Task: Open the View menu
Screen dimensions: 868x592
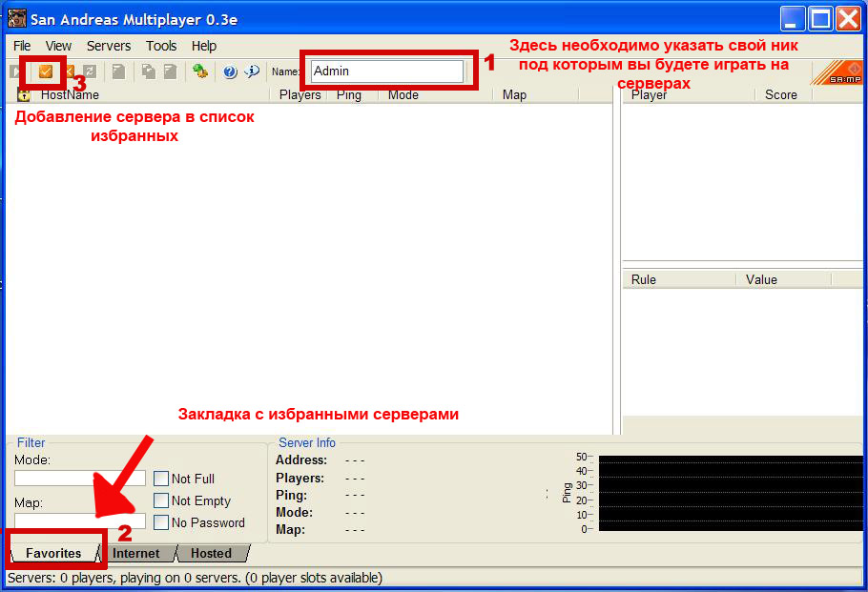Action: click(x=58, y=46)
